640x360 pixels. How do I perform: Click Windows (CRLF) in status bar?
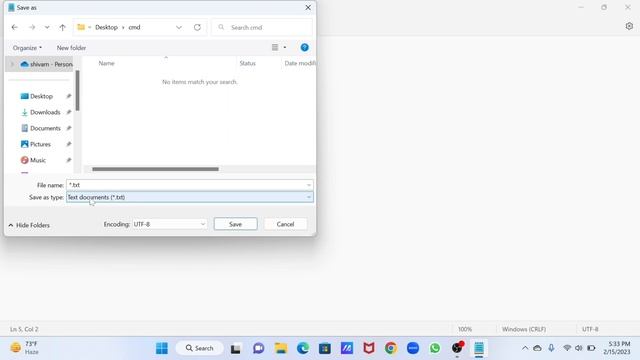(x=524, y=329)
